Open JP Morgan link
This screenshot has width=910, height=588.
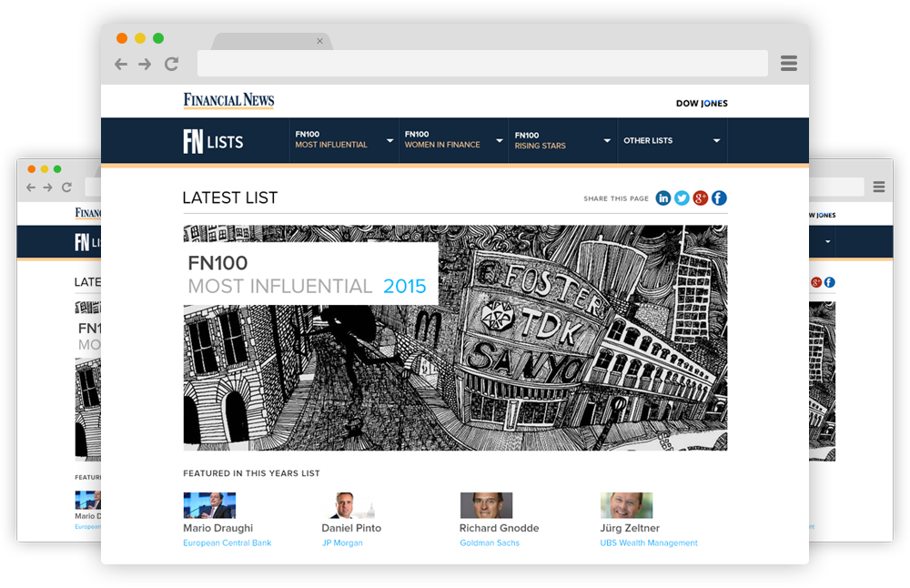click(342, 542)
